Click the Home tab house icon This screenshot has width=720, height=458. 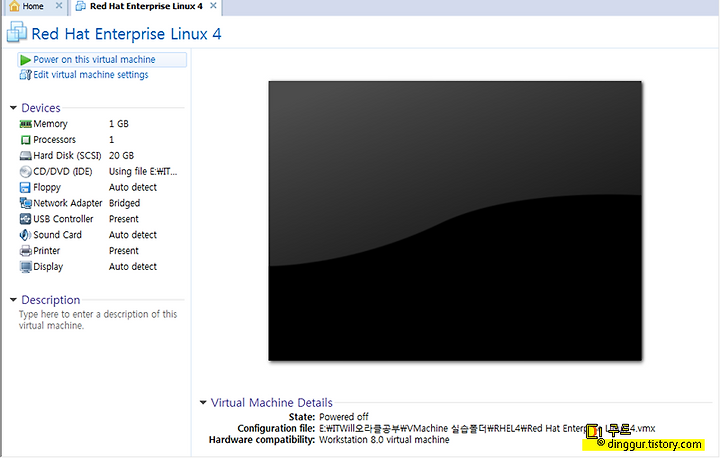coord(14,6)
